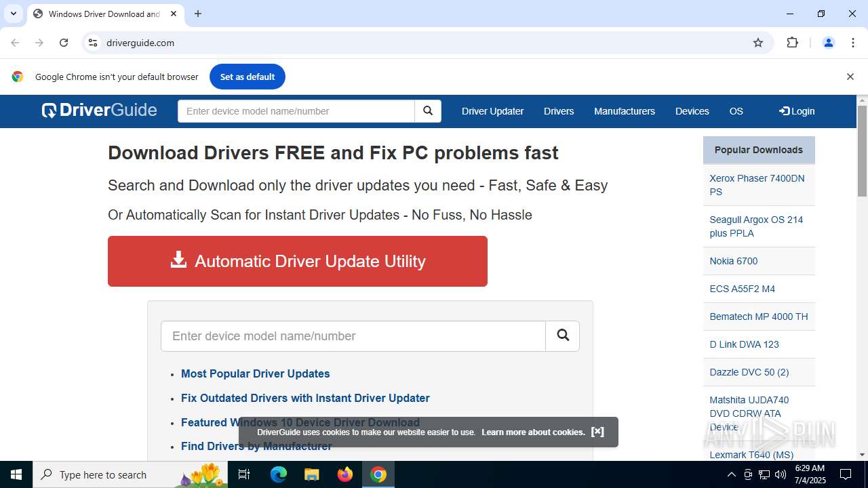Open the Driver Updater menu item
Image resolution: width=868 pixels, height=488 pixels.
[492, 111]
